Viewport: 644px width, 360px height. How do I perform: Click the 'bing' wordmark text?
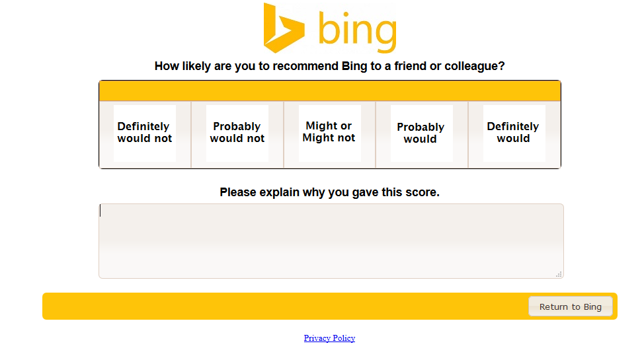pyautogui.click(x=357, y=31)
